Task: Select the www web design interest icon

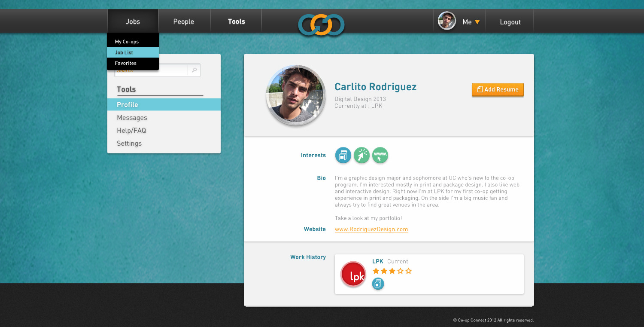Action: [380, 155]
